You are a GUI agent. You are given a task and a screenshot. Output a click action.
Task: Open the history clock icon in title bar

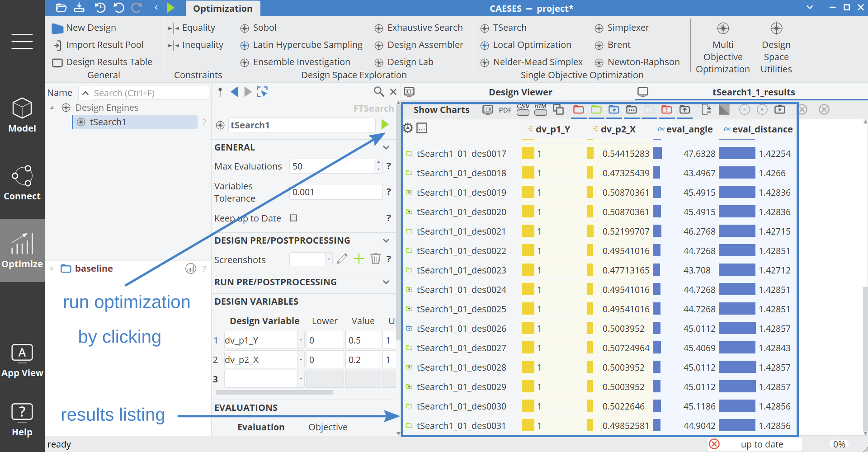click(x=100, y=8)
